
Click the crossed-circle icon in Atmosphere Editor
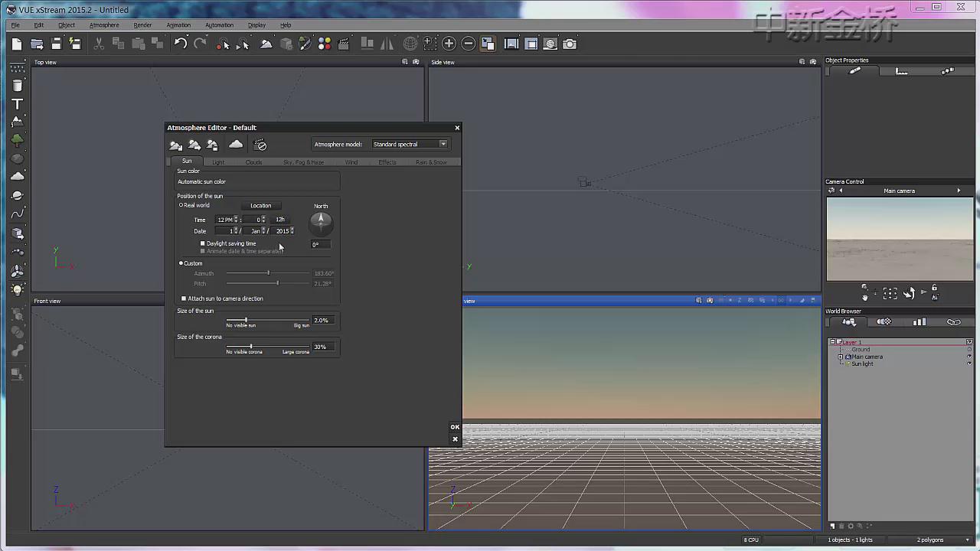point(260,145)
